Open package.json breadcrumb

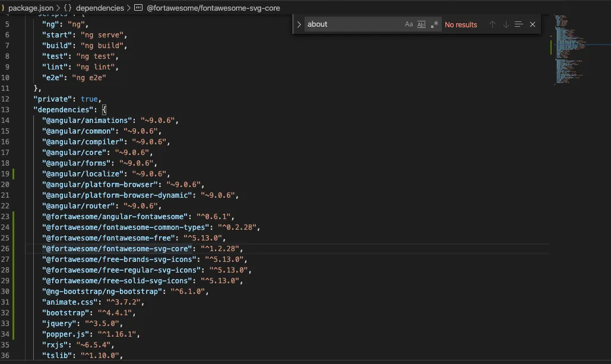[x=31, y=8]
